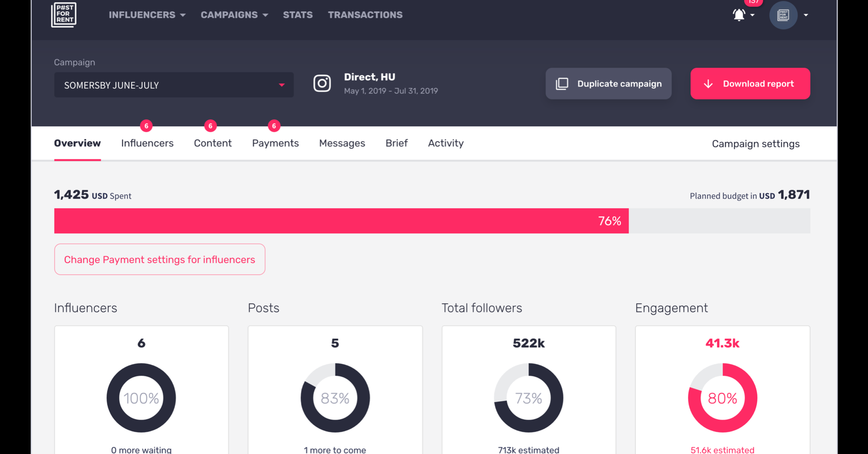Screen dimensions: 868x454
Task: Click the duplicate icon in Duplicate campaign
Action: click(x=562, y=84)
